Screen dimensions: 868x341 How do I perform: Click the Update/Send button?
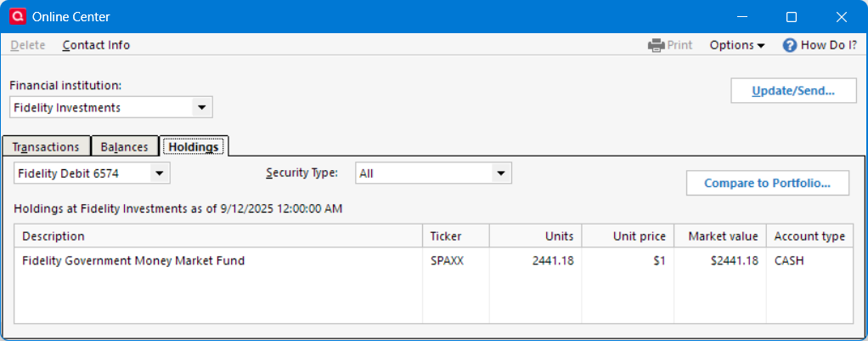[793, 91]
